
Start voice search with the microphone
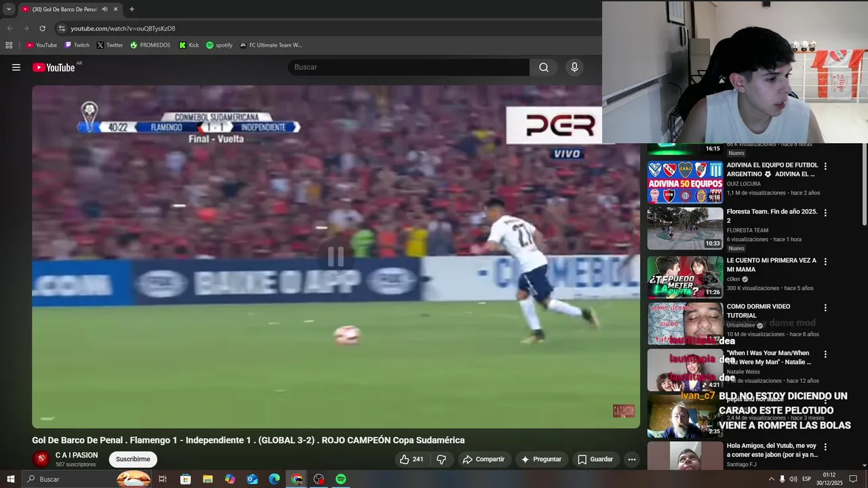574,67
